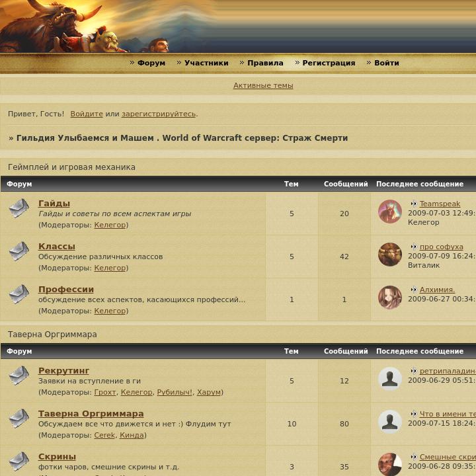
Task: Click the avatar in the Классы row
Action: 390,255
